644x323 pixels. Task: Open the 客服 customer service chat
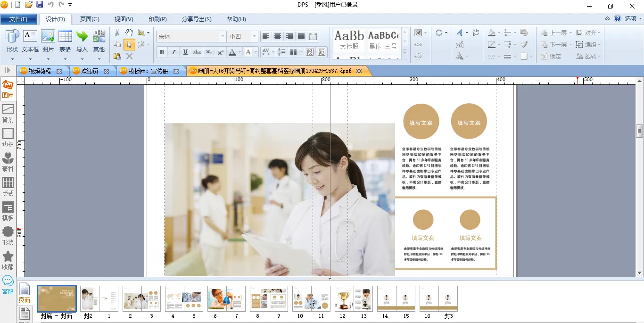(8, 285)
